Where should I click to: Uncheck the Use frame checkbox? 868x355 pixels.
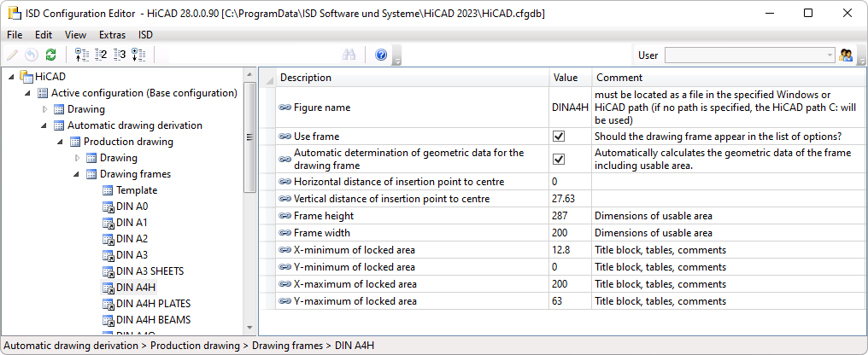pyautogui.click(x=559, y=137)
